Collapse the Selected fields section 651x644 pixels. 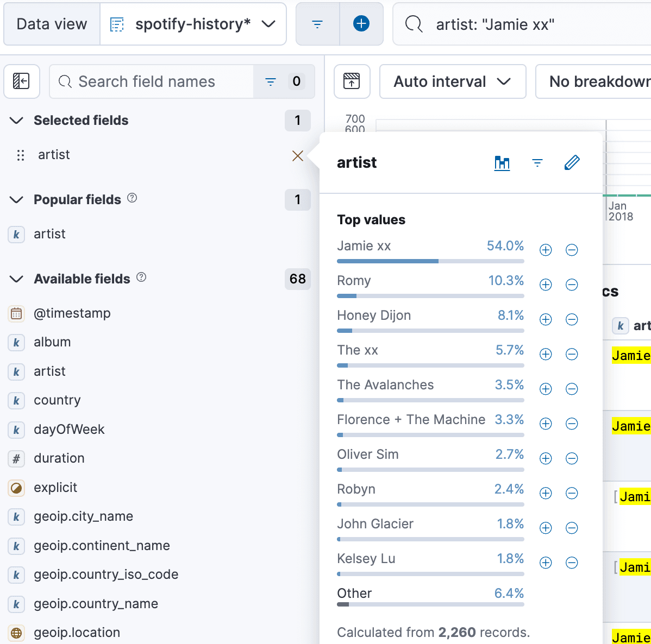coord(17,121)
